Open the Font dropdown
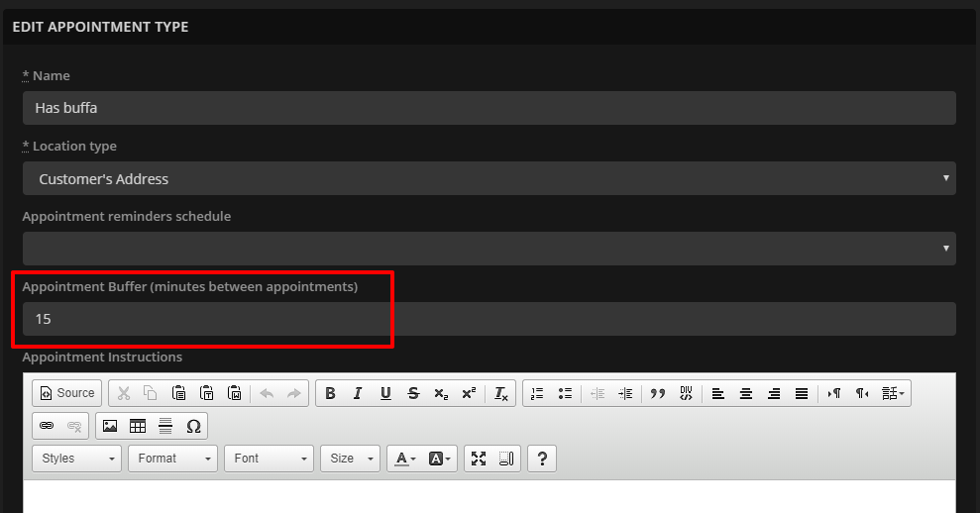Image resolution: width=980 pixels, height=513 pixels. pyautogui.click(x=269, y=459)
